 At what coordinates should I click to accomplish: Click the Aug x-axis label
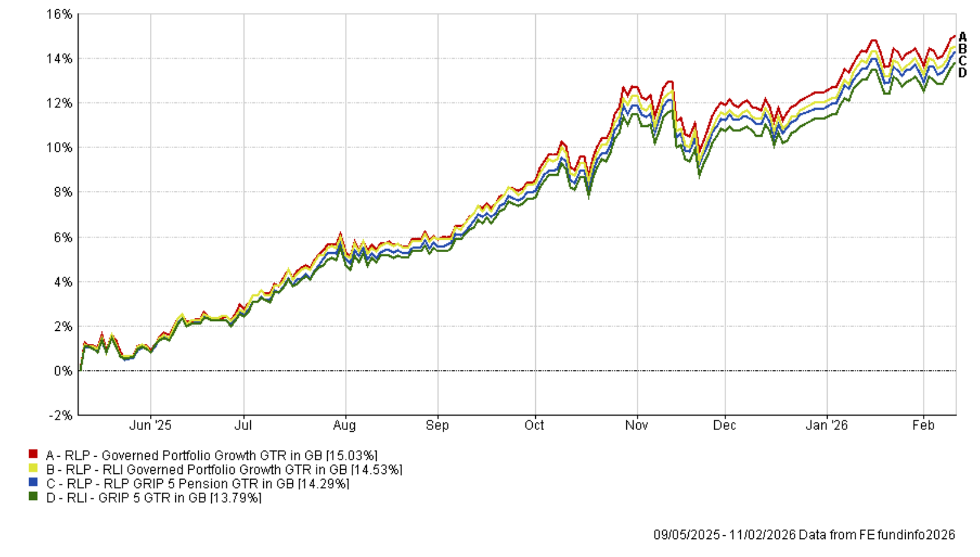click(x=344, y=426)
